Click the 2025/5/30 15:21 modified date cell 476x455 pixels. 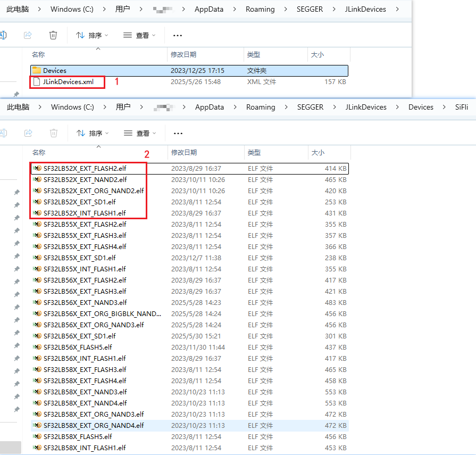(196, 336)
